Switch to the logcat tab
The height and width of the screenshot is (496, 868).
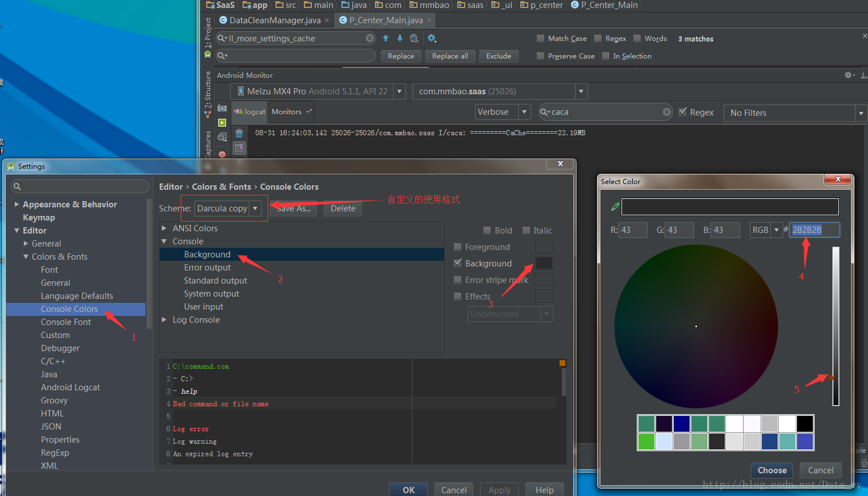(249, 112)
